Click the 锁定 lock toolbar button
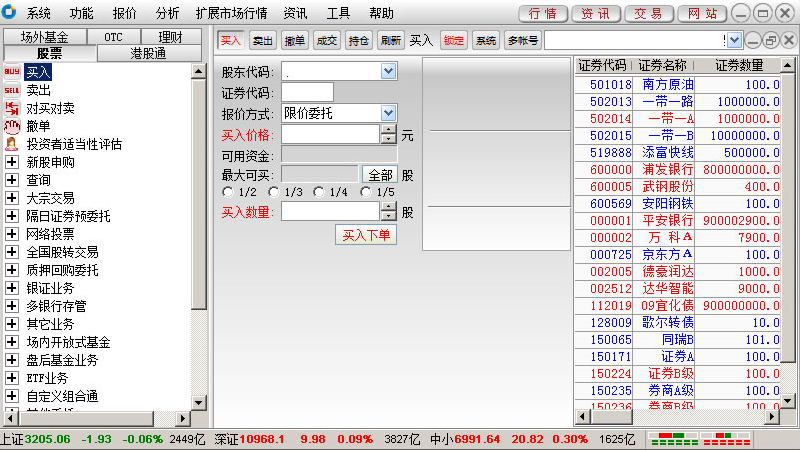The height and width of the screenshot is (450, 800). 454,40
